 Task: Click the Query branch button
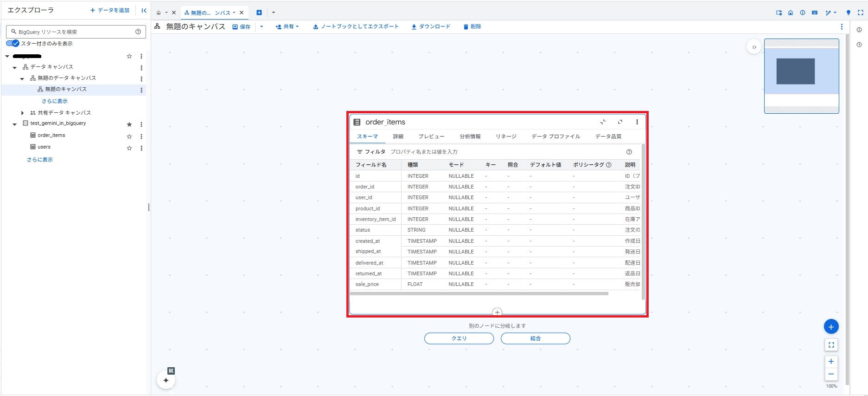coord(459,338)
